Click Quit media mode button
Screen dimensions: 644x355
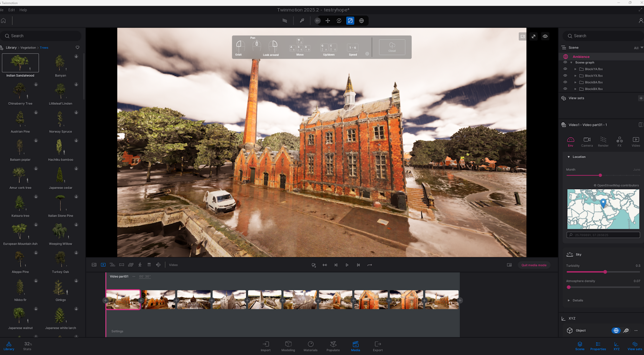click(534, 265)
